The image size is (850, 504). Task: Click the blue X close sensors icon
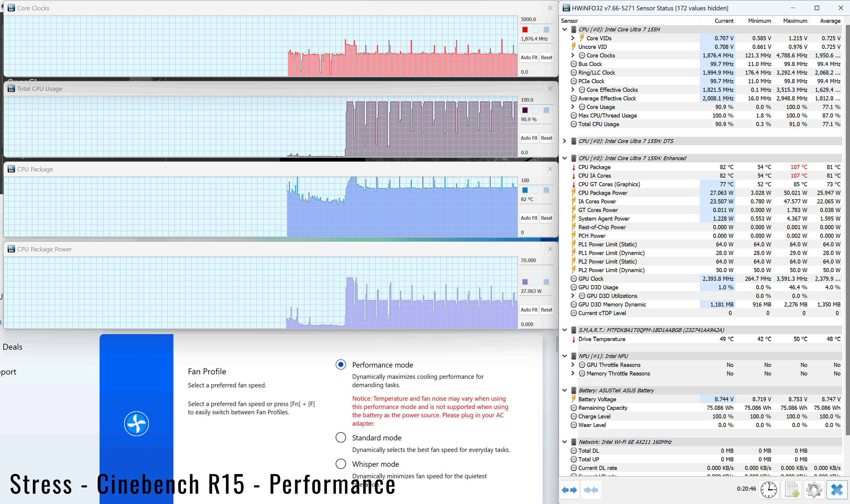[837, 489]
